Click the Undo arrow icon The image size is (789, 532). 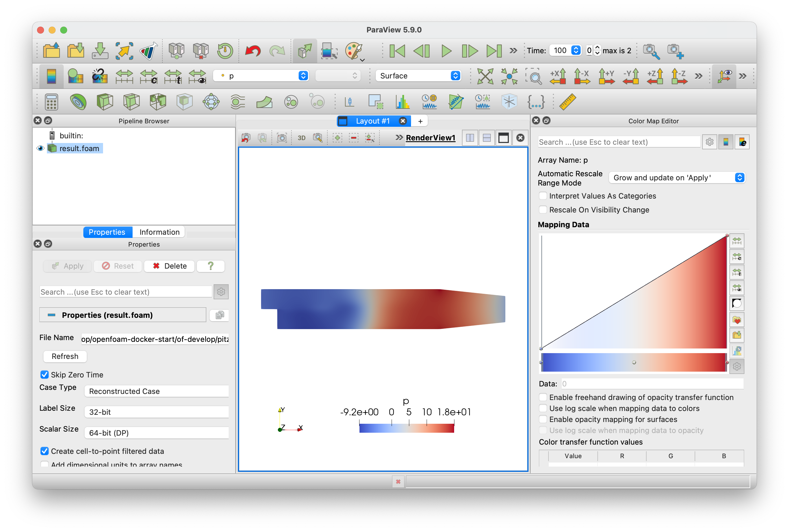click(x=252, y=51)
